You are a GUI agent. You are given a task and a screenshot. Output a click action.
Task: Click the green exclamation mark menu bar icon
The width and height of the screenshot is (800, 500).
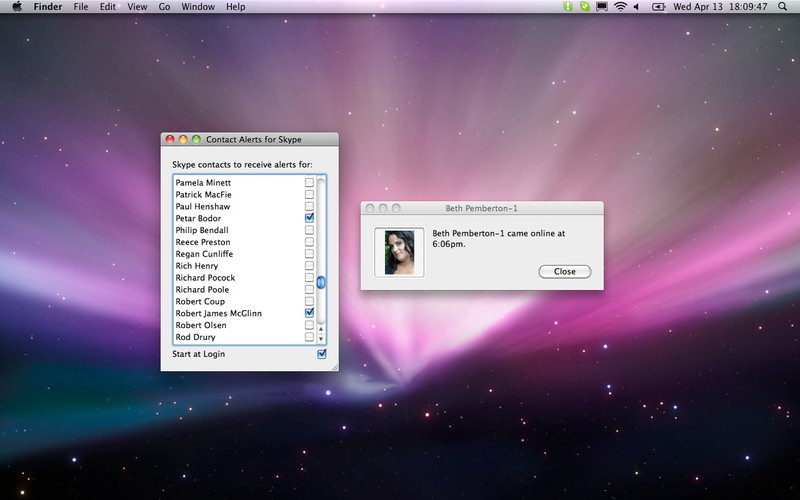[568, 7]
